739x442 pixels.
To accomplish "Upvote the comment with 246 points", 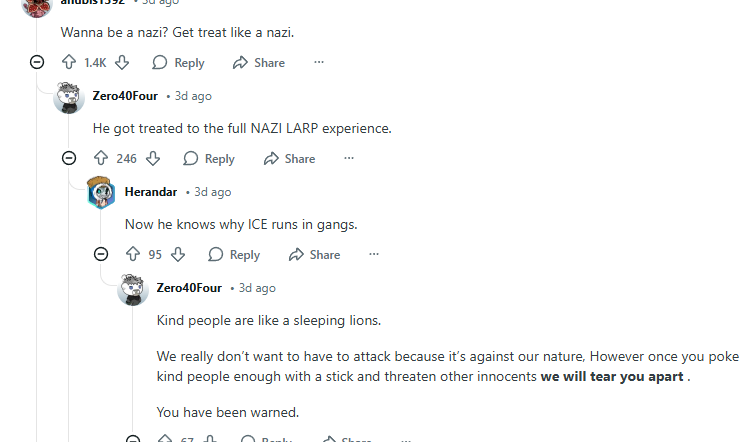I will tap(101, 159).
